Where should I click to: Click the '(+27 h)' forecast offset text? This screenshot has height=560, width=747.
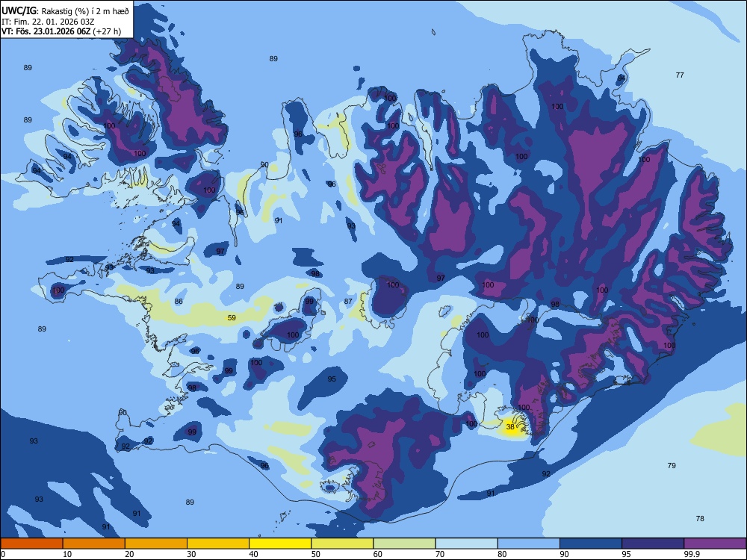107,32
